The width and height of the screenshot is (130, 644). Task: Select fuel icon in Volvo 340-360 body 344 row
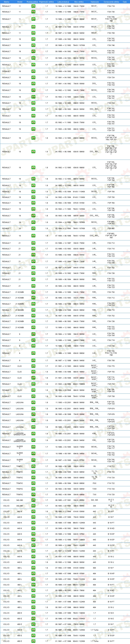coord(33,506)
